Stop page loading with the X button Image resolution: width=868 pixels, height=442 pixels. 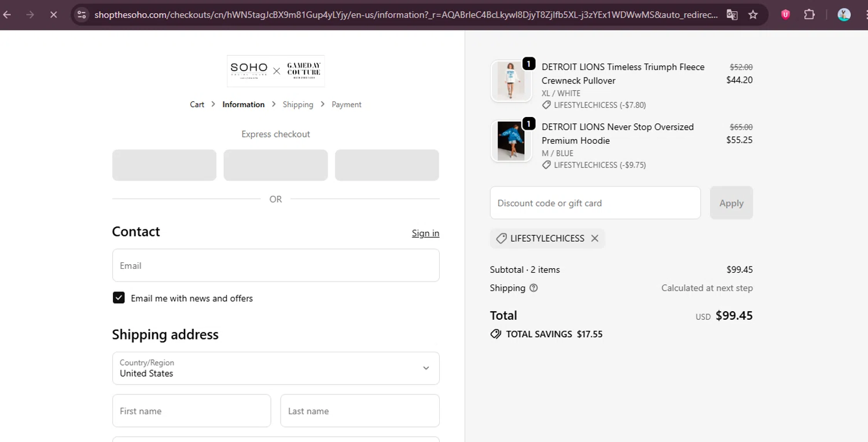pyautogui.click(x=53, y=14)
